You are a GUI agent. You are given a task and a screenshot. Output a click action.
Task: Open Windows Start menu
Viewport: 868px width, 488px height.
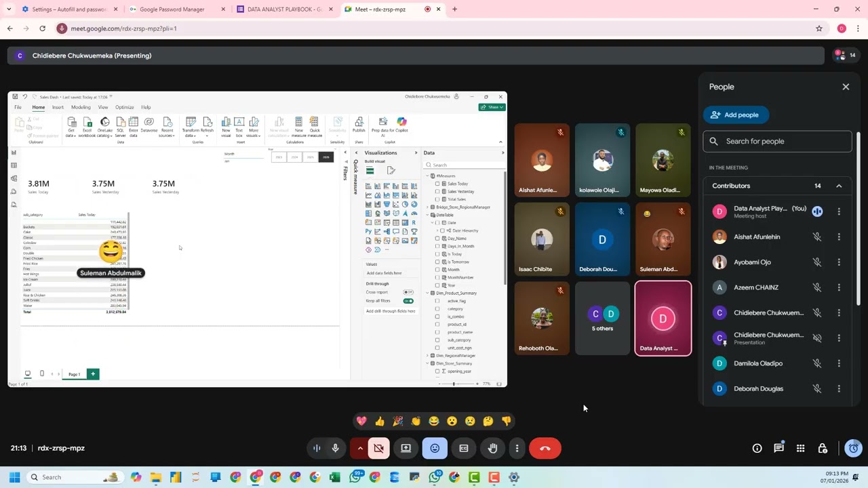(14, 477)
